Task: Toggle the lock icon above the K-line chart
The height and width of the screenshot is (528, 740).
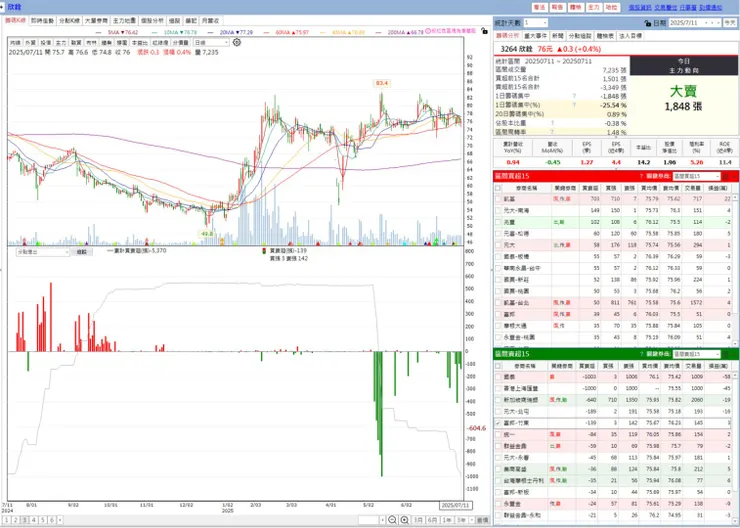Action: tap(484, 31)
